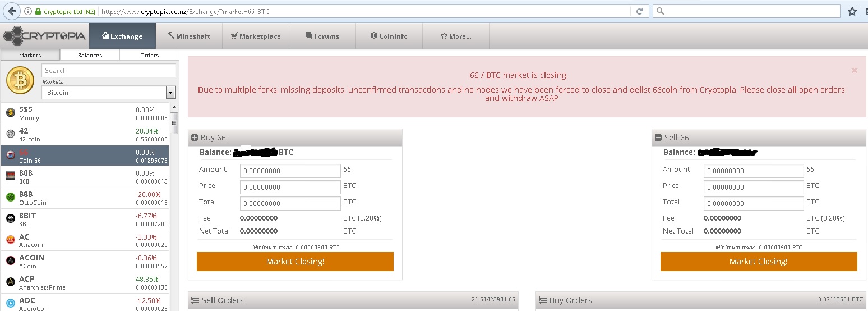Focus the Sell Amount field
The width and height of the screenshot is (868, 311).
tap(754, 171)
